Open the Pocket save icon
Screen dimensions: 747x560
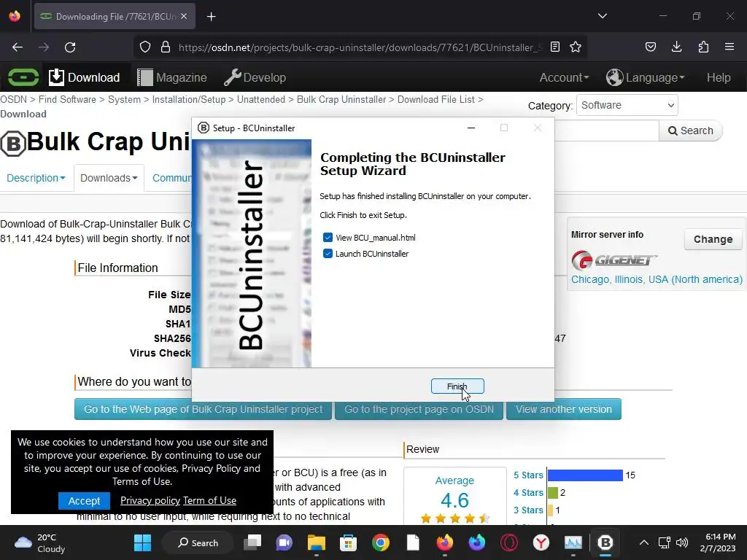650,47
